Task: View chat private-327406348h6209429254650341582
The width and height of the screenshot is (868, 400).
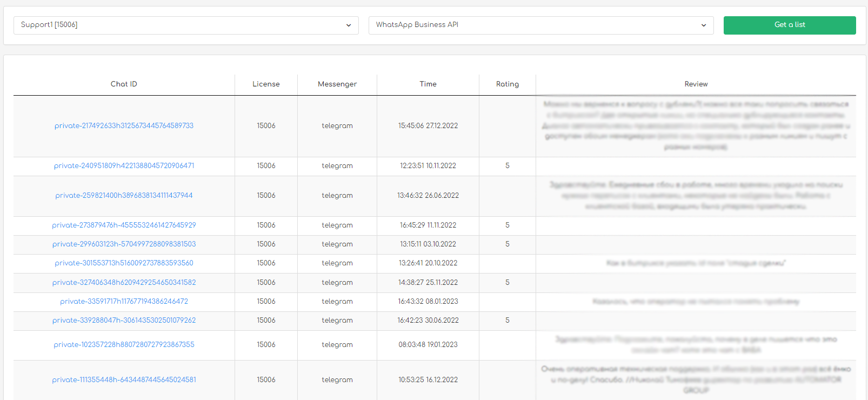Action: click(124, 283)
